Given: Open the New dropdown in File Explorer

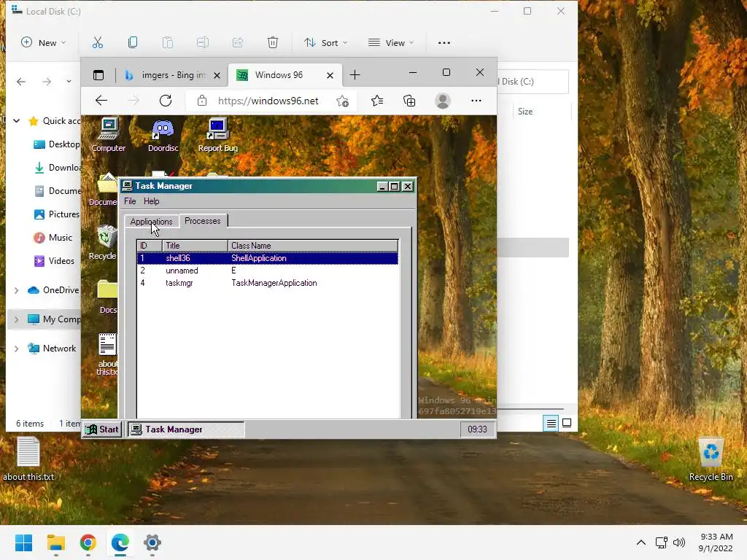Looking at the screenshot, I should point(43,43).
